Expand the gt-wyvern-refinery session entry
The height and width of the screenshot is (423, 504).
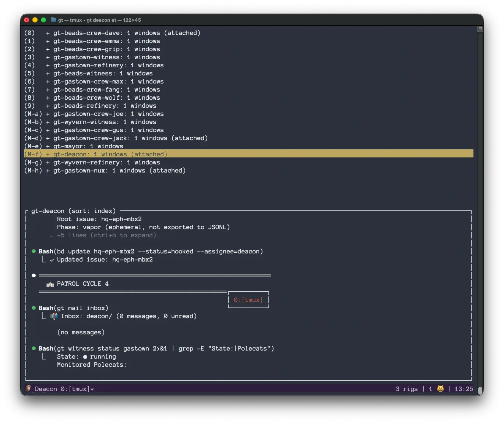tap(48, 163)
